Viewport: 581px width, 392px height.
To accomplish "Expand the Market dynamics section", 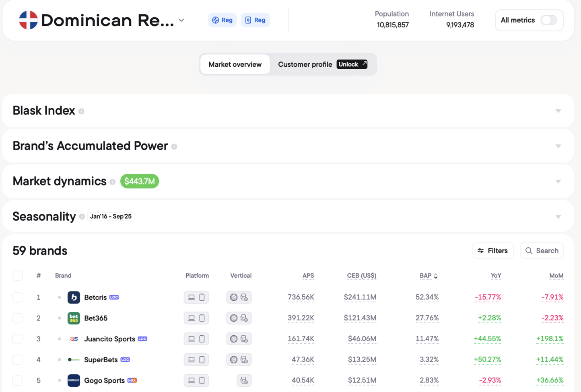I will [558, 182].
